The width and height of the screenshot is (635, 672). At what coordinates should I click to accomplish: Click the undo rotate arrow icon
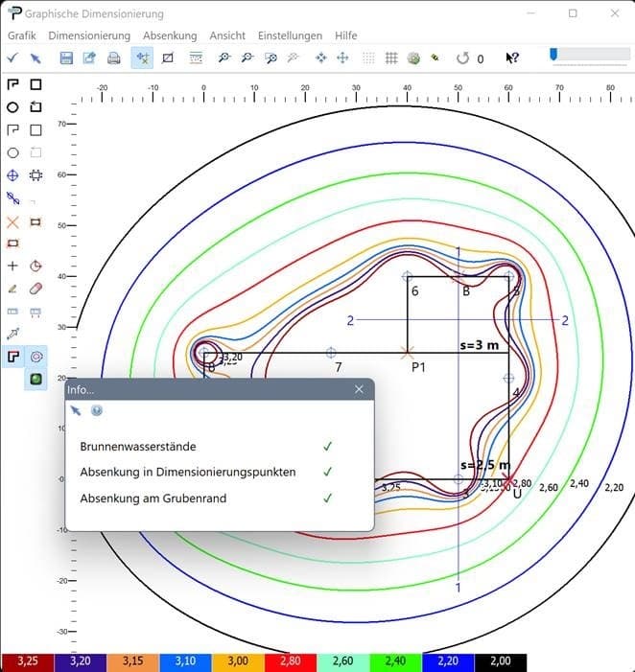pos(462,58)
